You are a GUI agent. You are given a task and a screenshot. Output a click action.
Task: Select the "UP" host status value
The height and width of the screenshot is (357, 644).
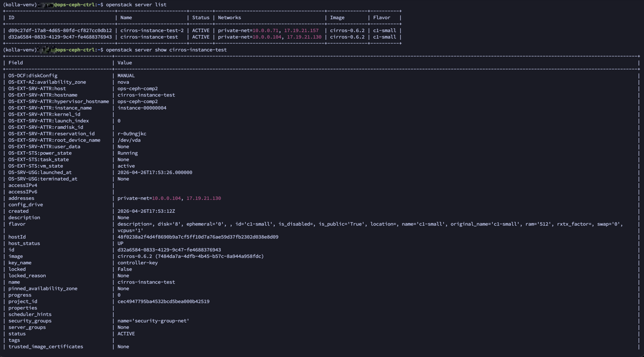coord(121,243)
